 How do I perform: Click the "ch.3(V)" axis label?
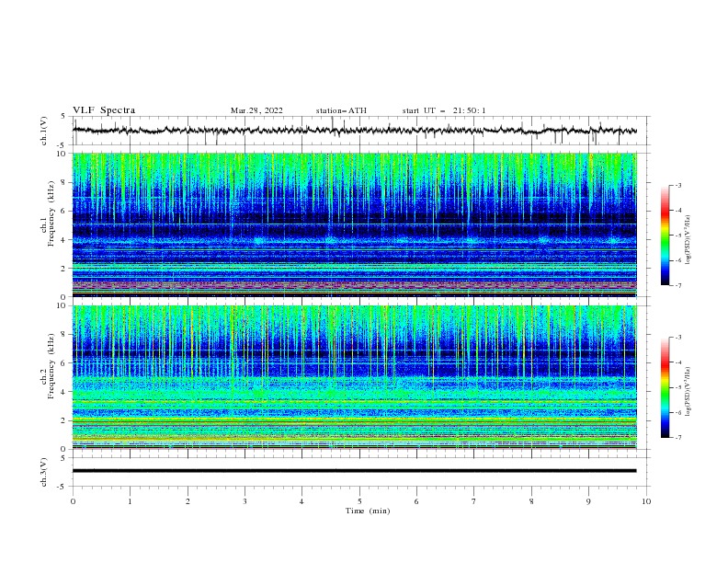point(44,472)
